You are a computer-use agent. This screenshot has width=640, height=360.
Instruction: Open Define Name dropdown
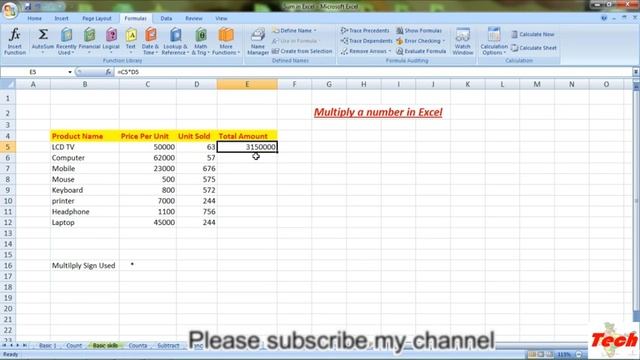(295, 31)
